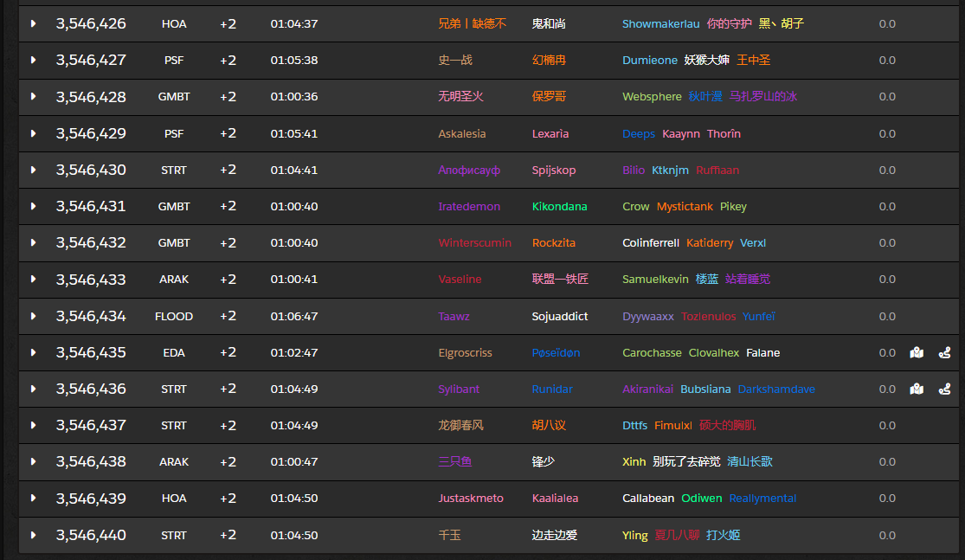This screenshot has width=965, height=560.
Task: Open tank Vaseline profile
Action: point(460,280)
